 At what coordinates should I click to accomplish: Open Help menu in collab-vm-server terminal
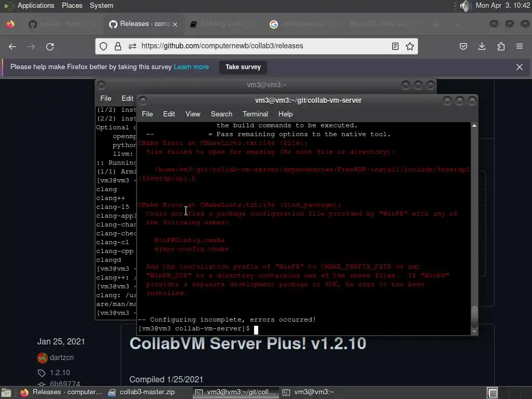(285, 114)
